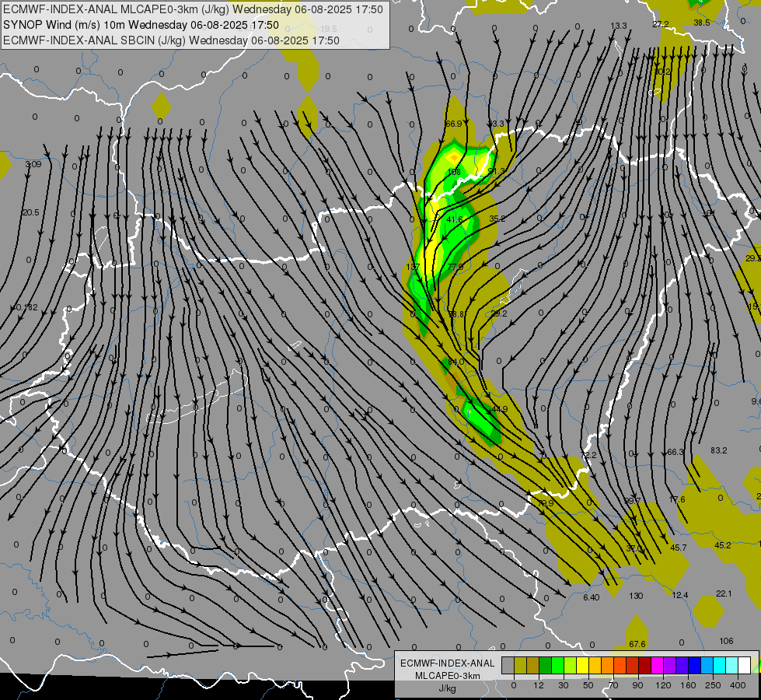Click the map value 45.7
The image size is (761, 700).
679,548
